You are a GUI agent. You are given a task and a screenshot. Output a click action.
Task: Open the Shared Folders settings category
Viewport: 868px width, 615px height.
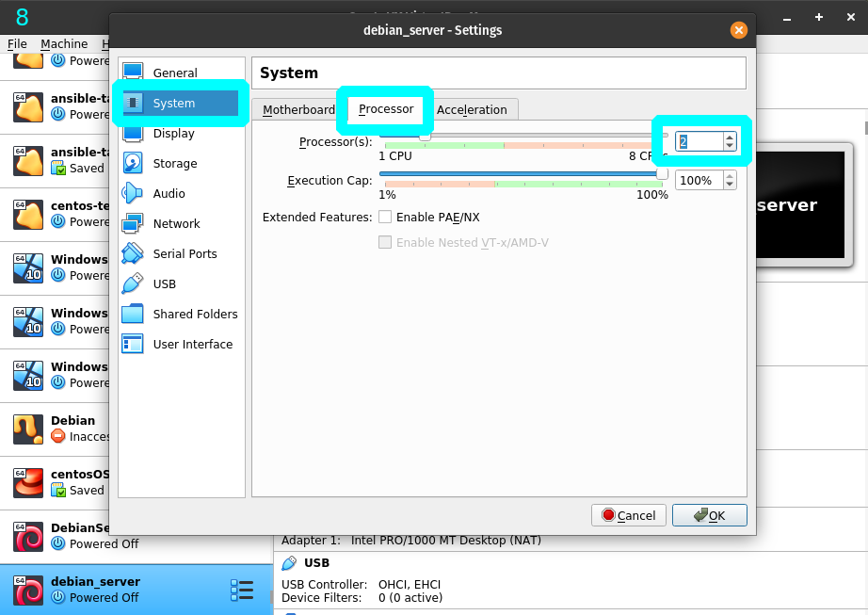pos(182,314)
